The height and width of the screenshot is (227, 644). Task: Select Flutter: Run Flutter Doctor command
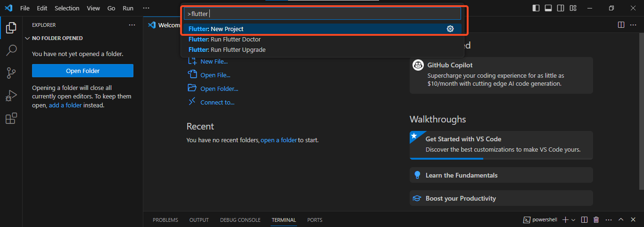point(322,39)
